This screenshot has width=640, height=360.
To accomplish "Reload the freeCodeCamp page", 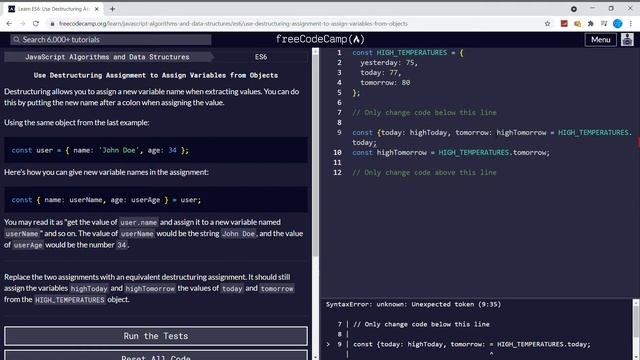I will click(36, 24).
